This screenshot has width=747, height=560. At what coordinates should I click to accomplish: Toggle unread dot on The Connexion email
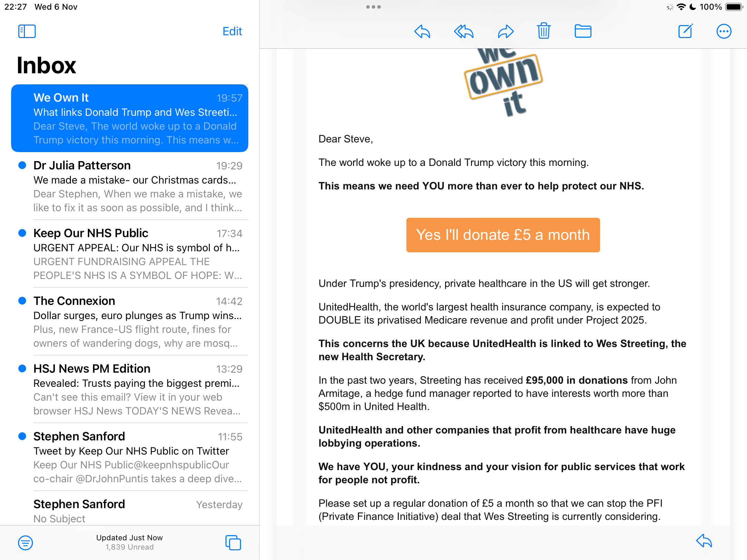(22, 301)
